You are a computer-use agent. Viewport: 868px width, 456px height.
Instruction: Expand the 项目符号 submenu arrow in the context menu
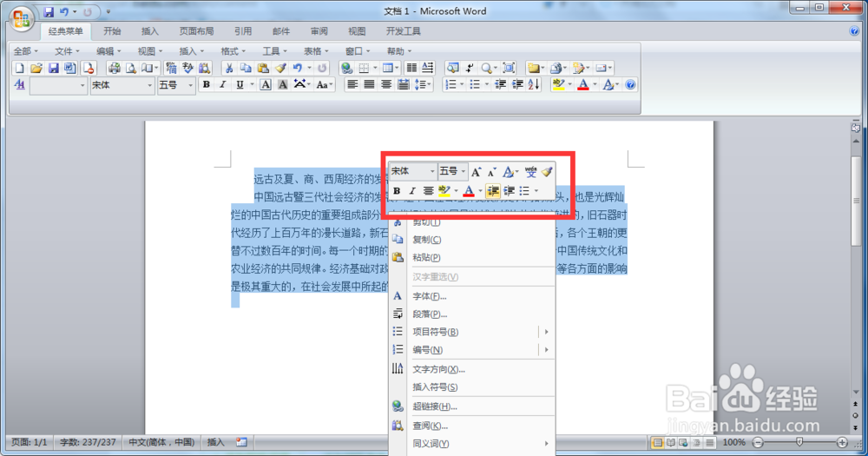pyautogui.click(x=546, y=332)
